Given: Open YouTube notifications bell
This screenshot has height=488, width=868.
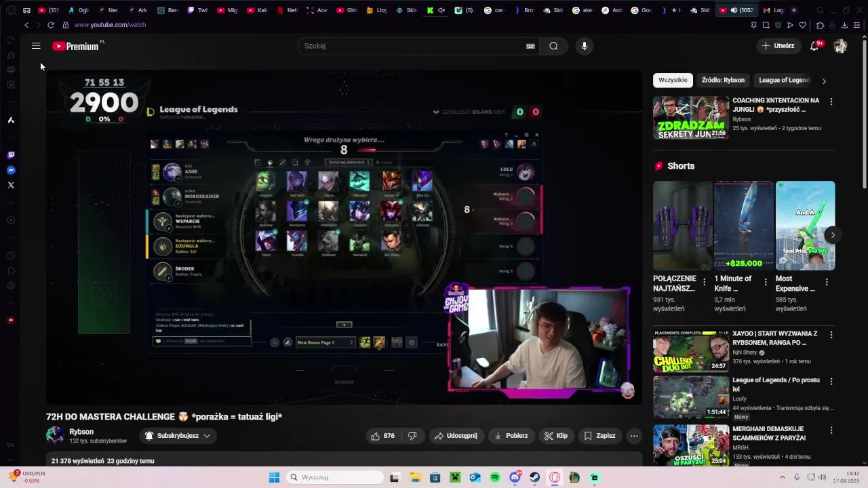Looking at the screenshot, I should click(815, 46).
